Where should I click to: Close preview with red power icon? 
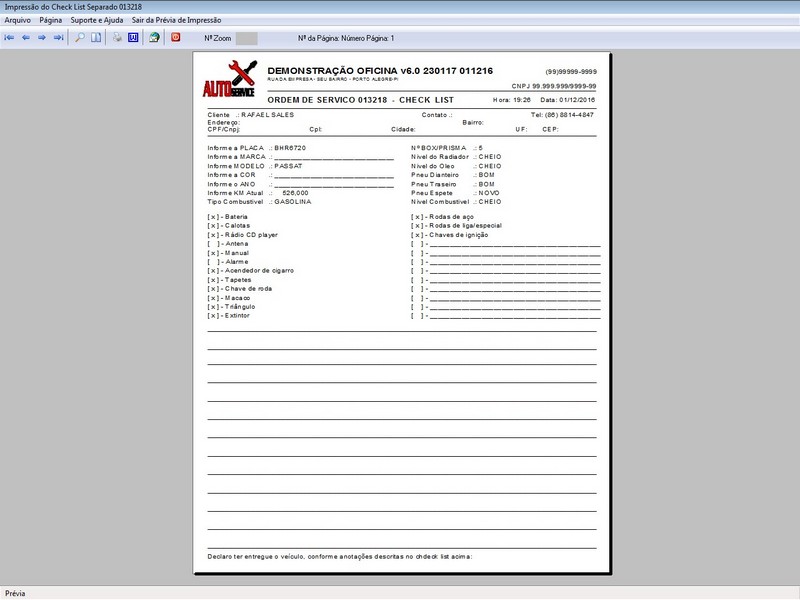(176, 37)
